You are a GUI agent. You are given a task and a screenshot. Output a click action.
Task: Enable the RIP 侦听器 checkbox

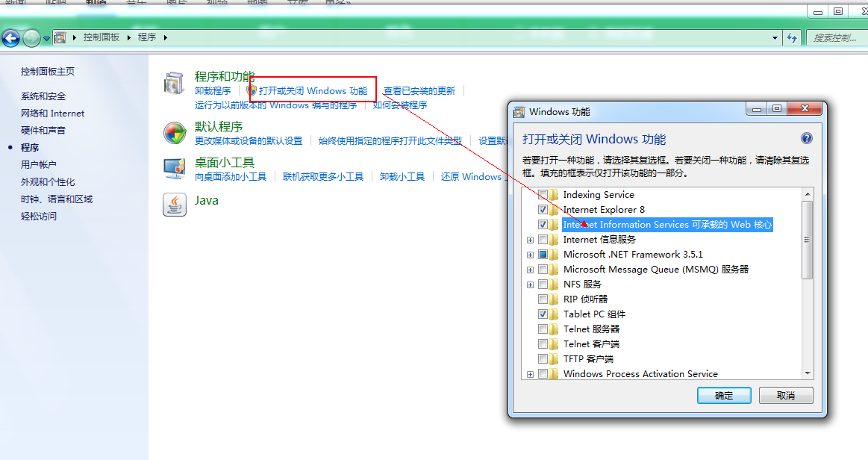pos(543,299)
